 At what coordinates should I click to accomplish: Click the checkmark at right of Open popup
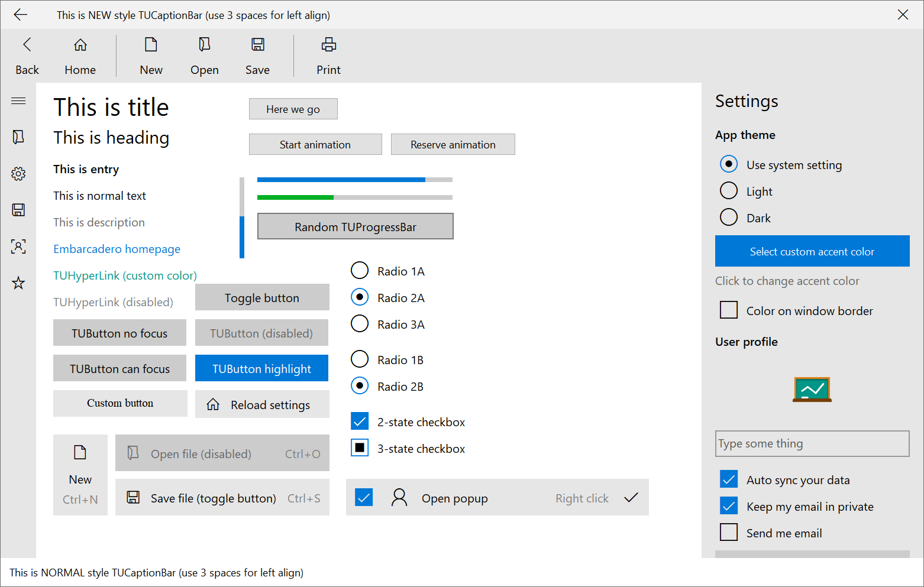(x=631, y=498)
